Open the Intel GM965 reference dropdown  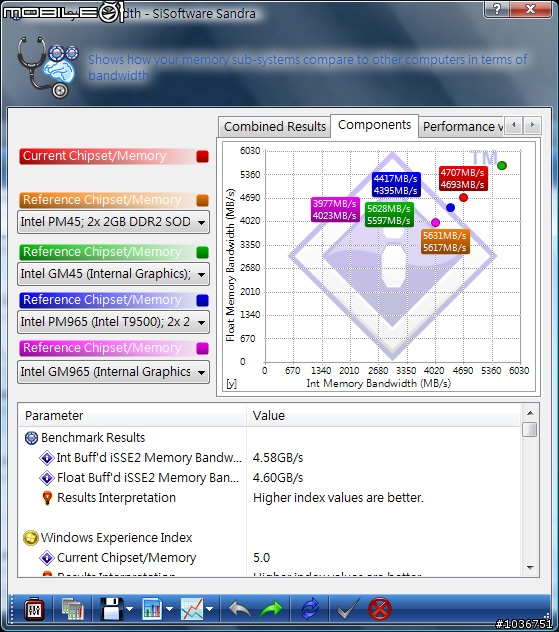(113, 372)
